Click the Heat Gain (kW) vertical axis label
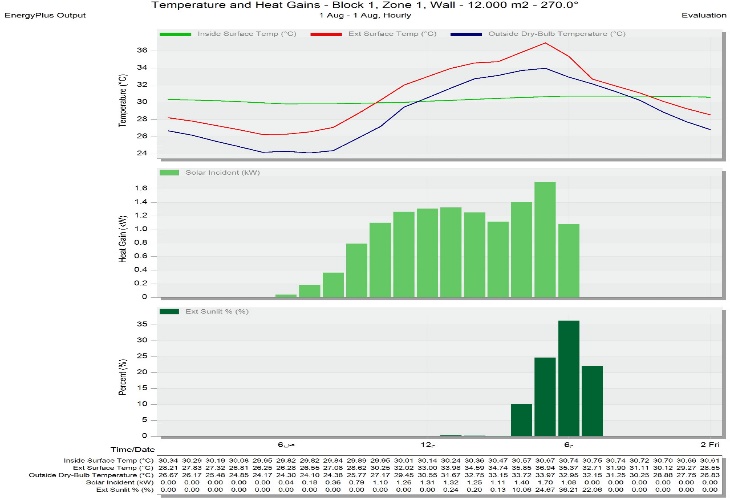The height and width of the screenshot is (498, 730). (x=124, y=232)
